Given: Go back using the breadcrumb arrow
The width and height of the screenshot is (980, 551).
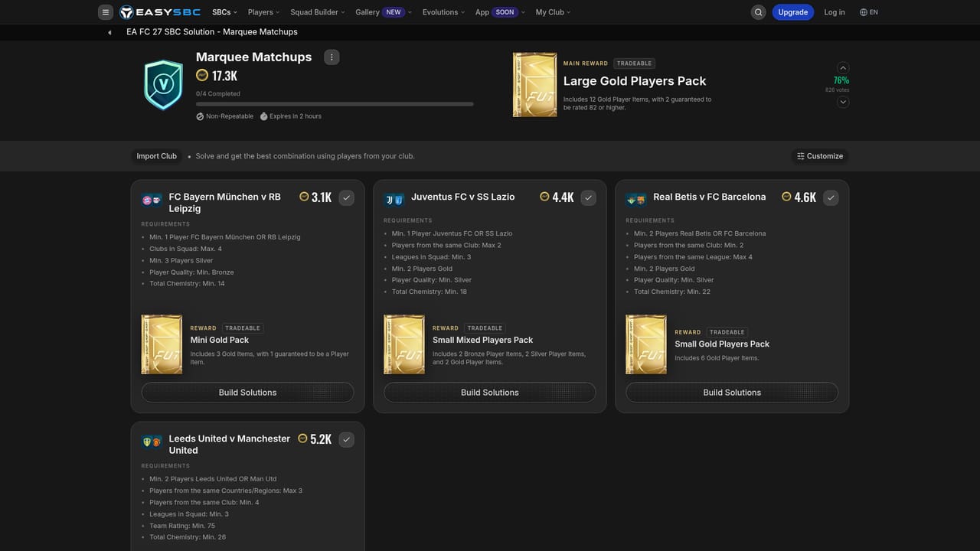Looking at the screenshot, I should pyautogui.click(x=109, y=32).
